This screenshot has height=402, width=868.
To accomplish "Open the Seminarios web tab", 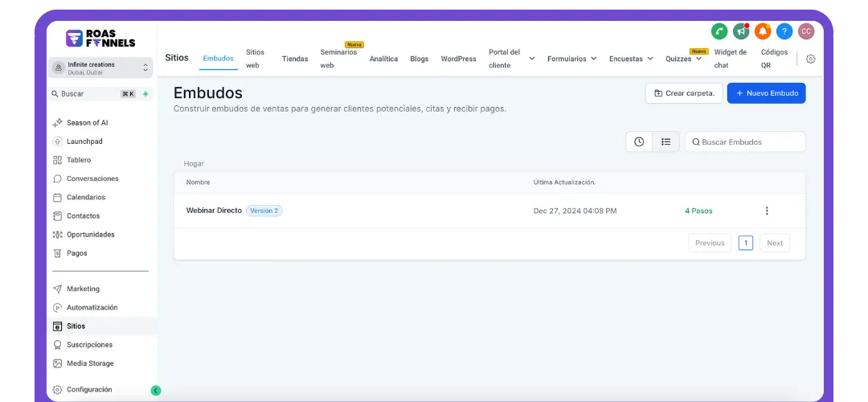I will coord(339,59).
